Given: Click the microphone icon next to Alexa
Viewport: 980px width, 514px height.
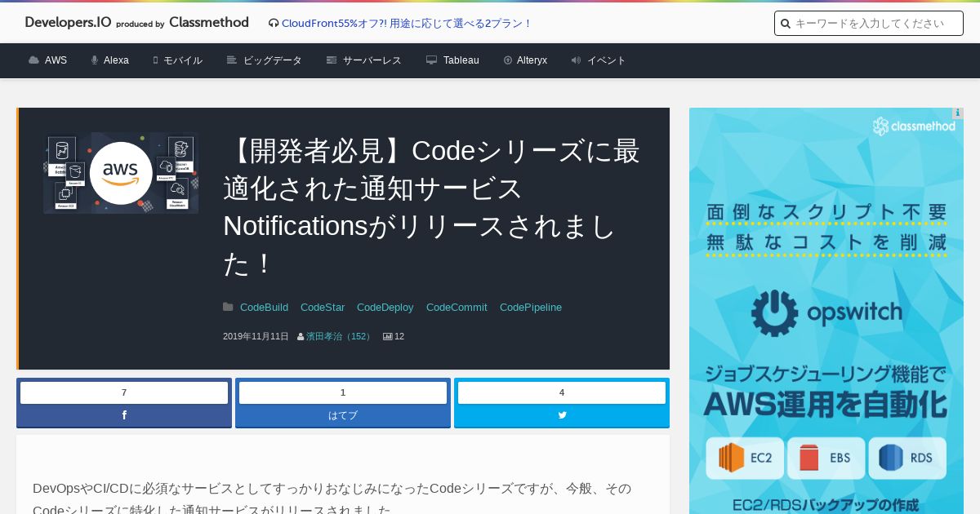Looking at the screenshot, I should click(x=95, y=60).
